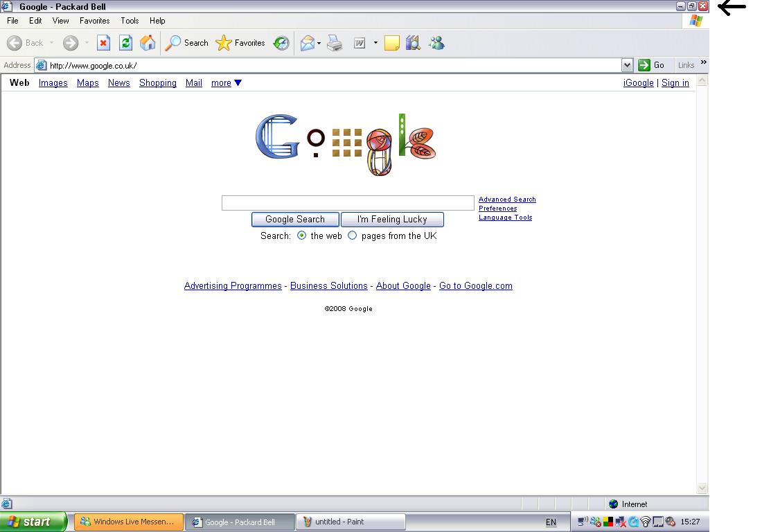Refresh the page using the toolbar icon

126,43
